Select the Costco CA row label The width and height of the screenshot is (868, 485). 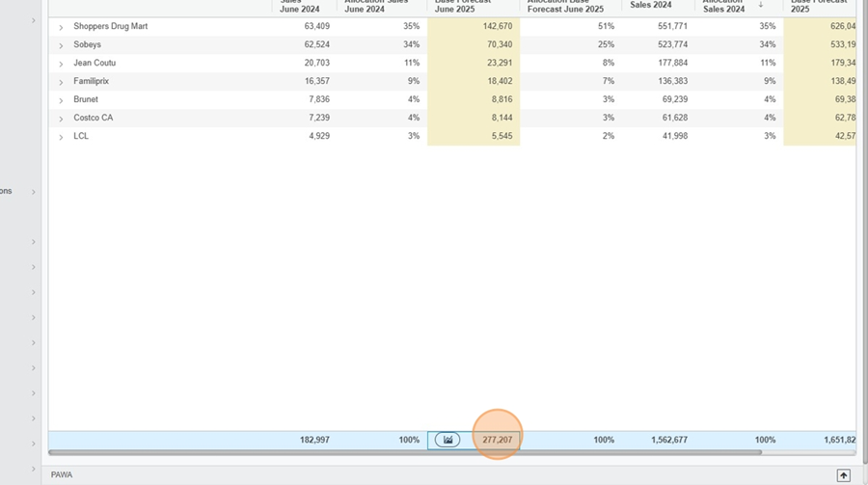coord(93,118)
